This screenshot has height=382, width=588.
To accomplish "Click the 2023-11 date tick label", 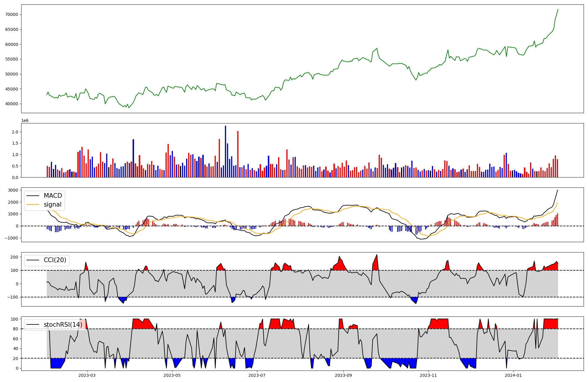I will point(428,375).
